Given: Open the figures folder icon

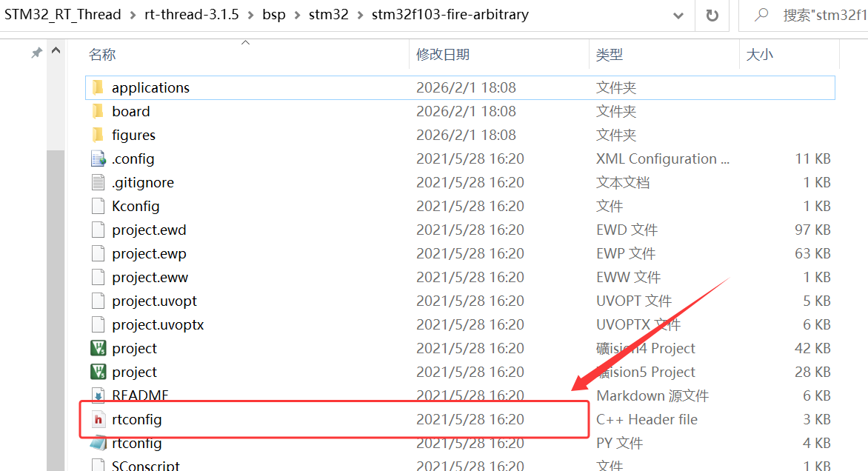Looking at the screenshot, I should coord(98,135).
